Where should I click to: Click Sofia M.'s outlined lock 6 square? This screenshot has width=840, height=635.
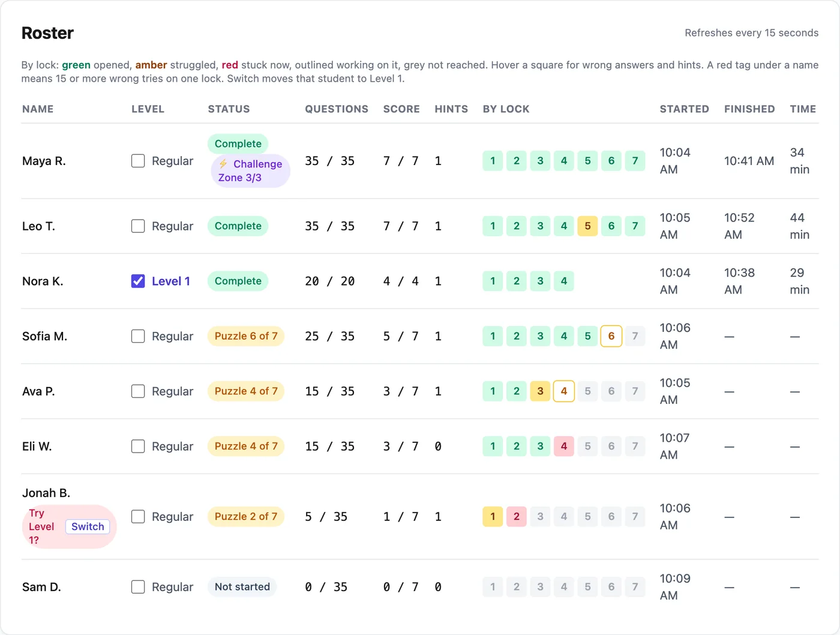(x=611, y=336)
